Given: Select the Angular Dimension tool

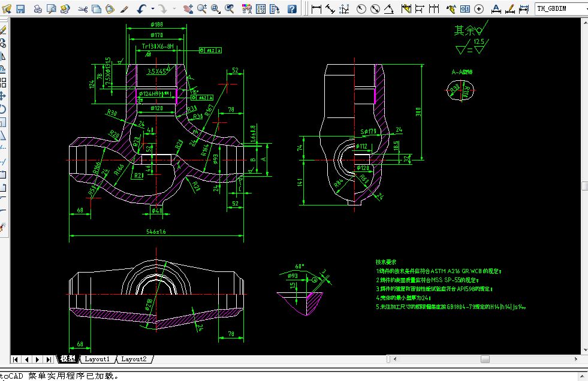Looking at the screenshot, I should (388, 9).
